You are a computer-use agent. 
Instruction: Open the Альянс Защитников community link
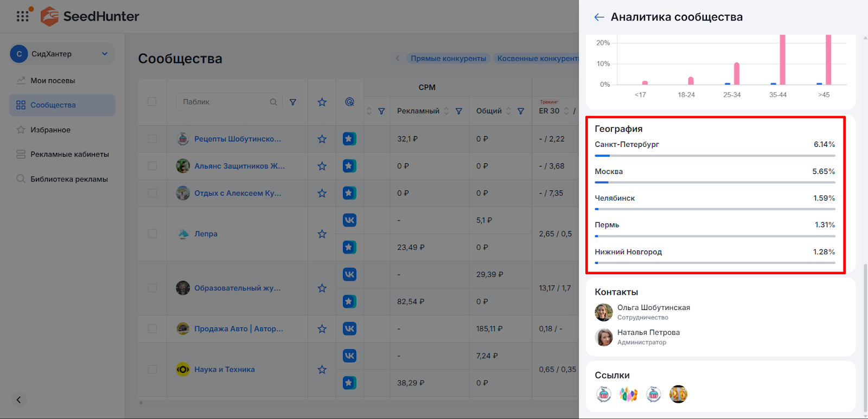(239, 166)
